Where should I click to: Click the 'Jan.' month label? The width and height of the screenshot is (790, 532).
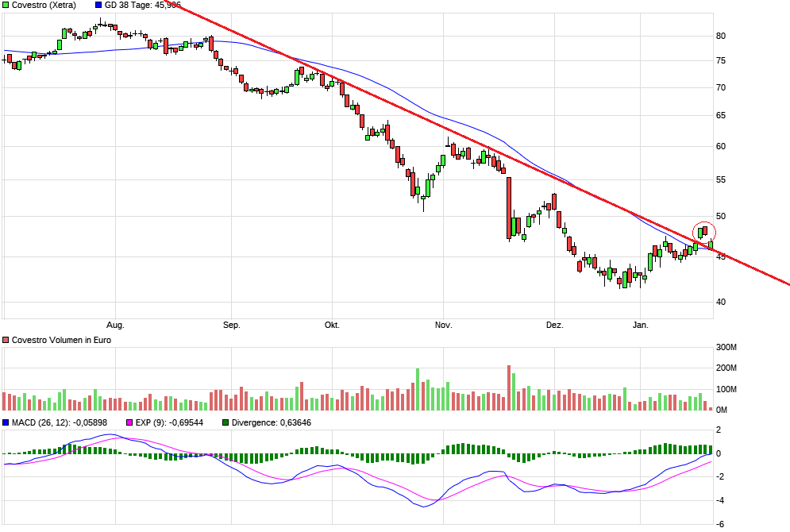click(641, 325)
